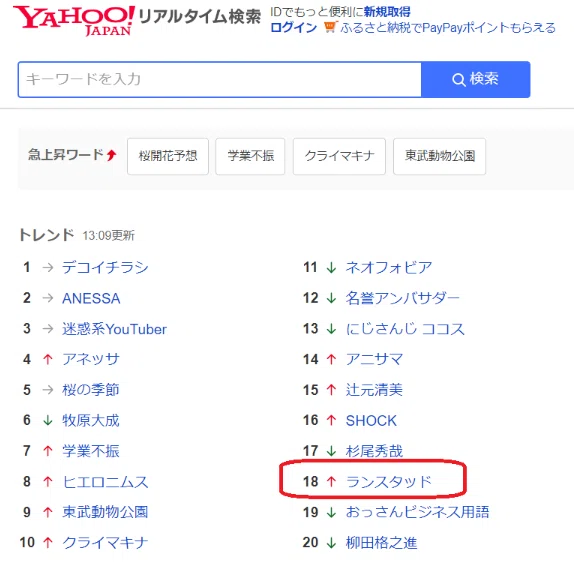This screenshot has width=574, height=564.
Task: Click the blue 検索 button
Action: click(476, 79)
